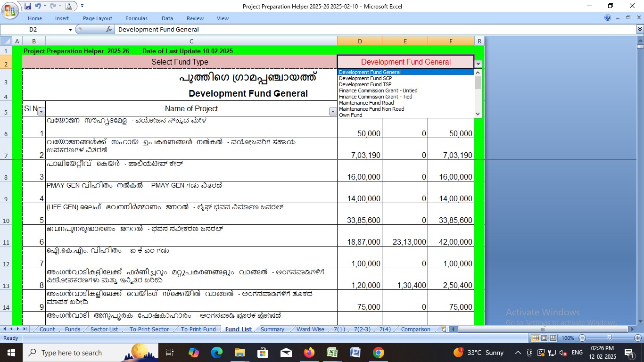Open Customize Quick Access Toolbar dropdown
The image size is (644, 362).
83,6
